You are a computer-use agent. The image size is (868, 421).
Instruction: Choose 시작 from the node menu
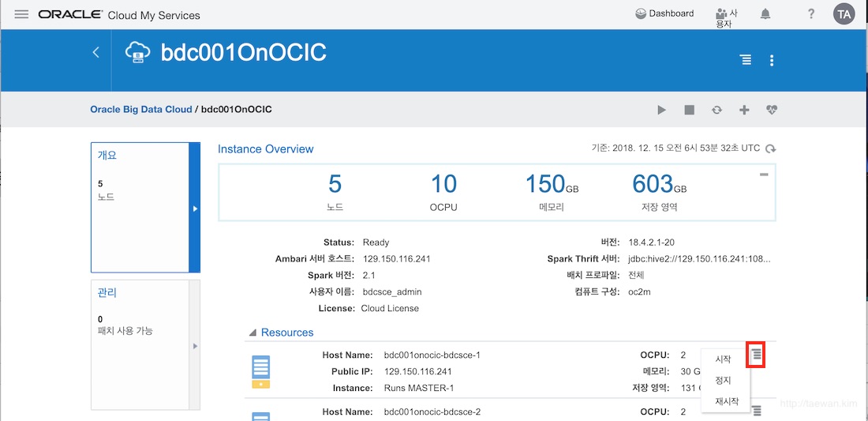point(724,359)
